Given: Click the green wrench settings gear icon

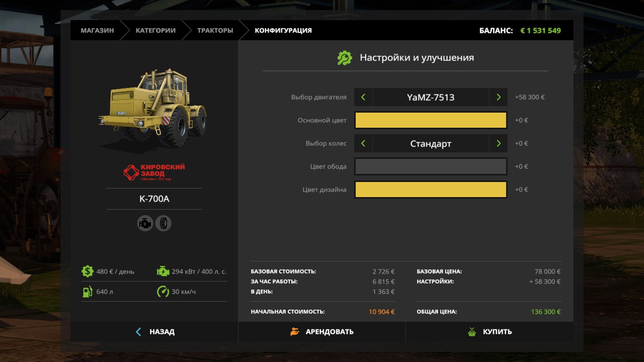Looking at the screenshot, I should click(x=345, y=58).
